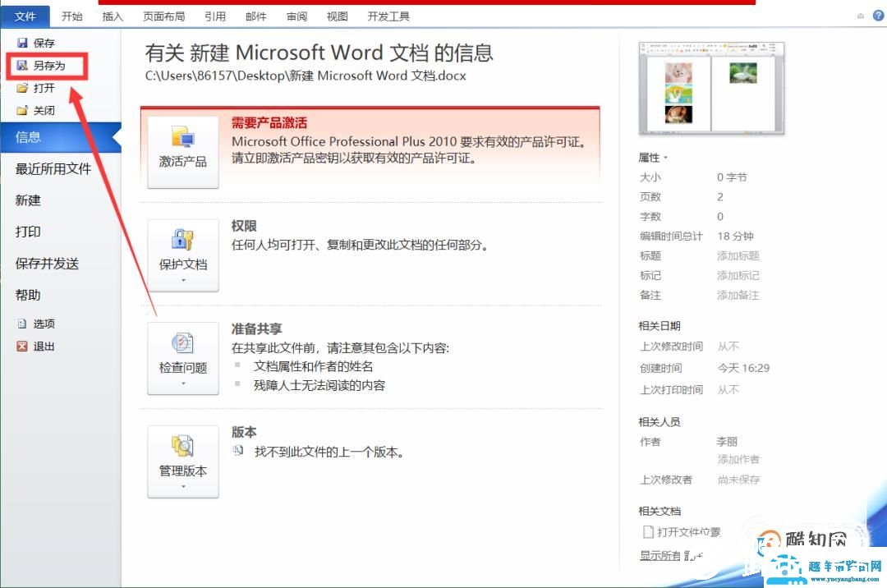Click 残障人士无法阅读的内容 list item

319,386
